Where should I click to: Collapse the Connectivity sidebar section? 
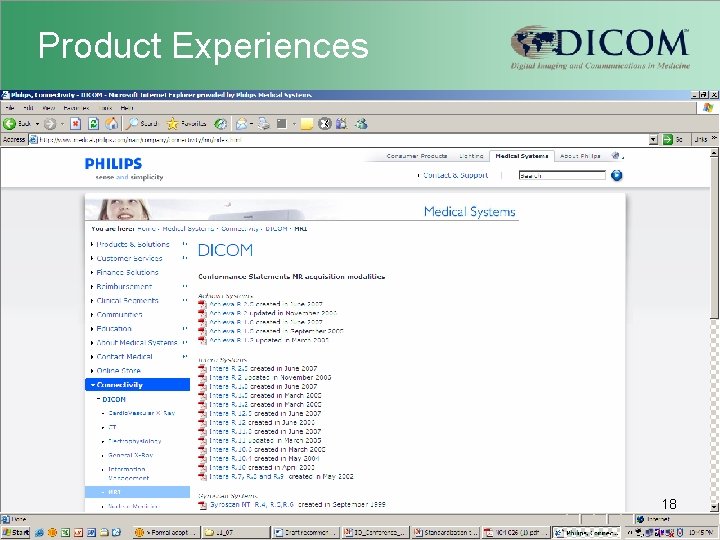point(93,385)
